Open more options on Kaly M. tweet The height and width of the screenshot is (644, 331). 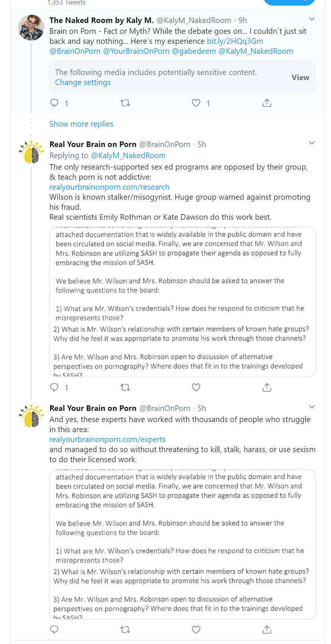click(312, 19)
